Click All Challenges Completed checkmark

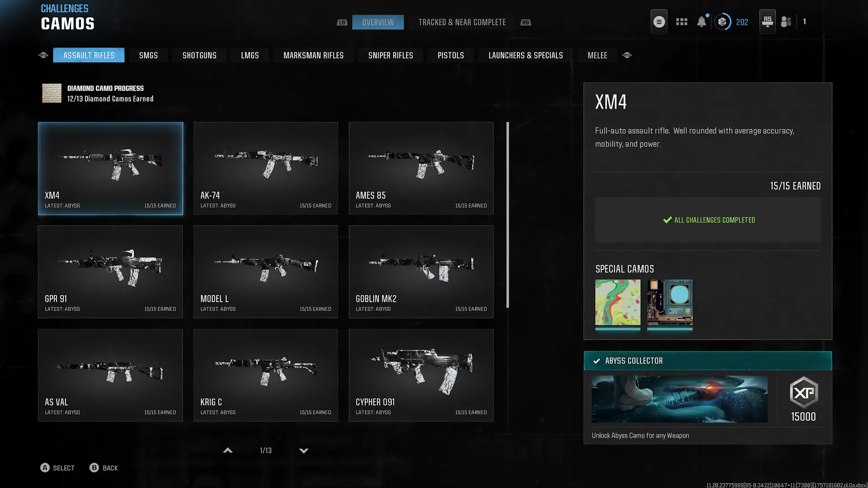point(667,220)
